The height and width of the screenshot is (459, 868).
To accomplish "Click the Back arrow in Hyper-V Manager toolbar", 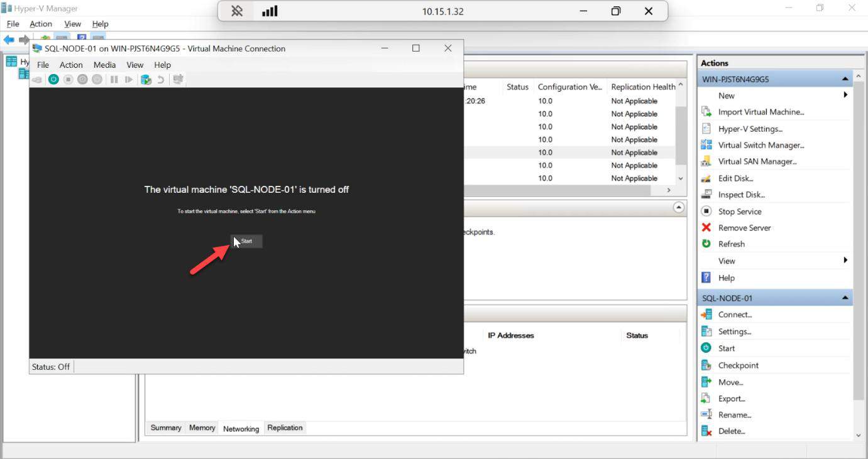I will tap(9, 40).
